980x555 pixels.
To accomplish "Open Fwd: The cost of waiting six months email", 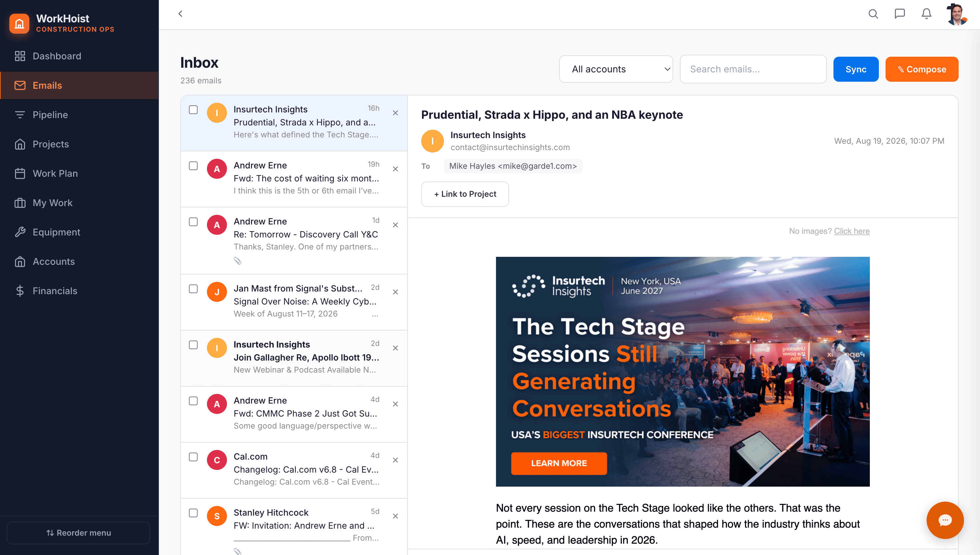I will click(294, 179).
